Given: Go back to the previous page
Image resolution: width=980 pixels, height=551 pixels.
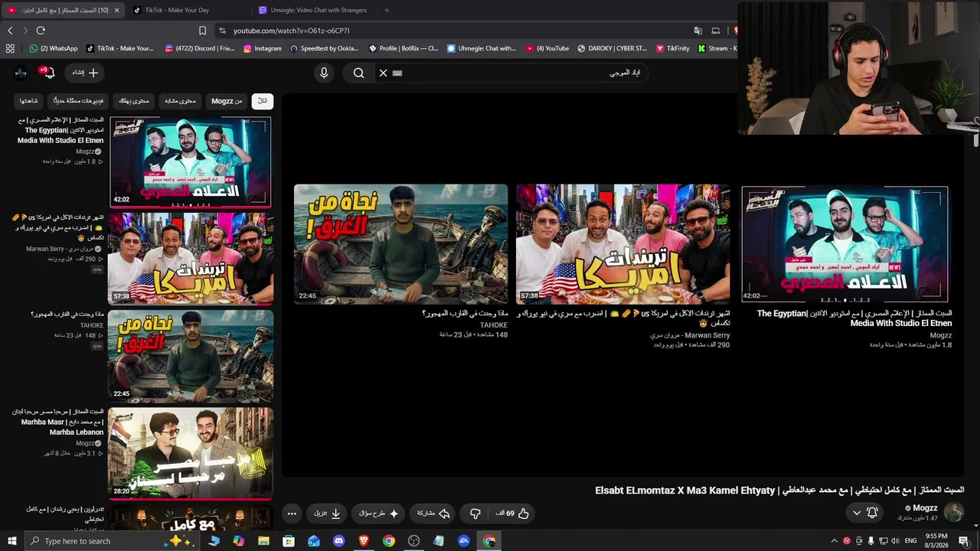Looking at the screenshot, I should click(x=10, y=31).
